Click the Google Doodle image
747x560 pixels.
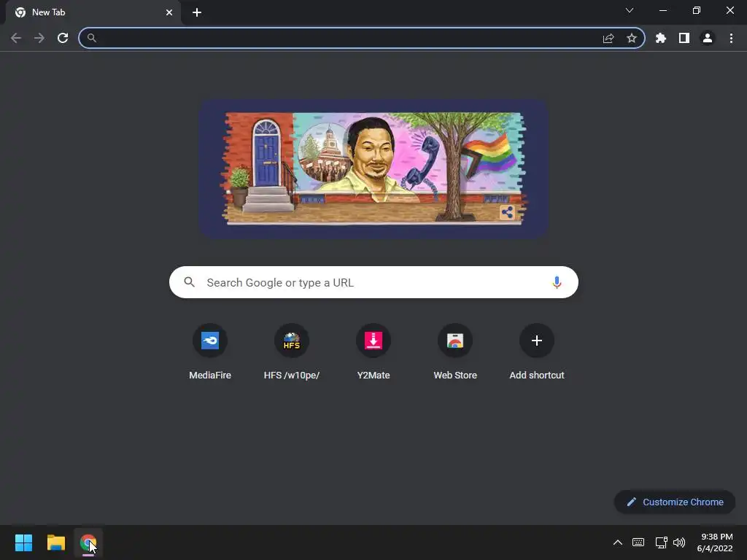[x=373, y=168]
